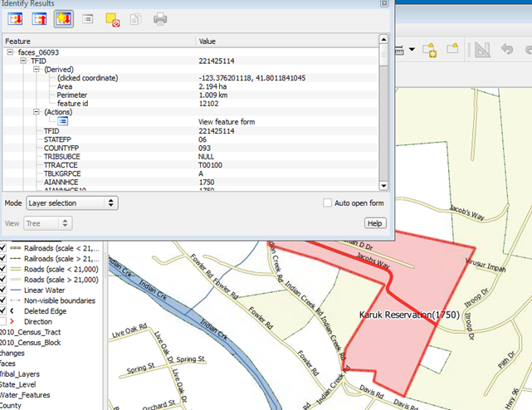
Task: Toggle the Expand New Results icon
Action: tap(64, 18)
